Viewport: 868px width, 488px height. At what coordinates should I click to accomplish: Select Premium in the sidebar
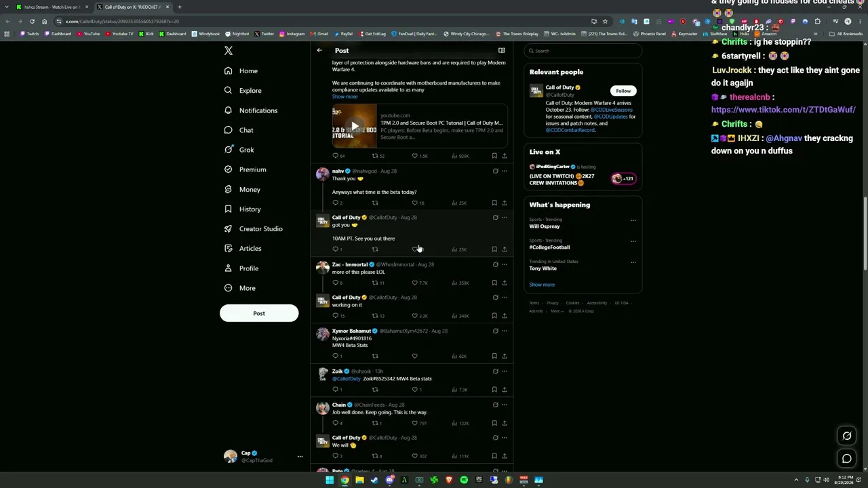[245, 169]
